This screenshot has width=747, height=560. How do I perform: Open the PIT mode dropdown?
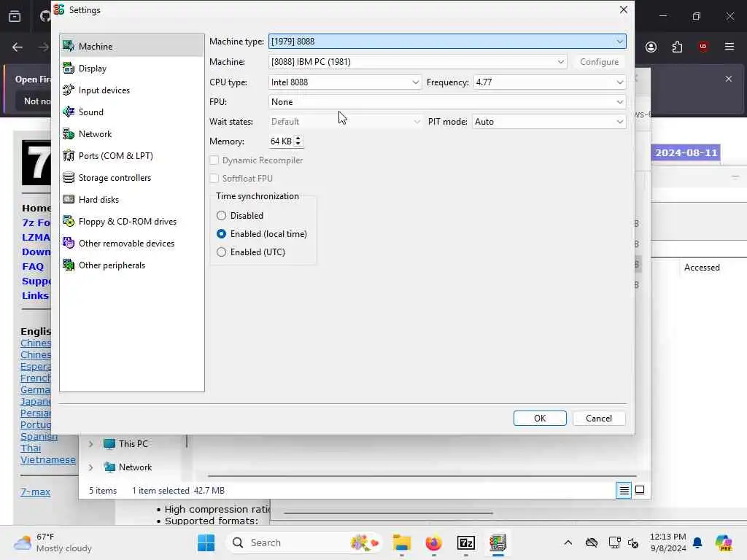(549, 122)
